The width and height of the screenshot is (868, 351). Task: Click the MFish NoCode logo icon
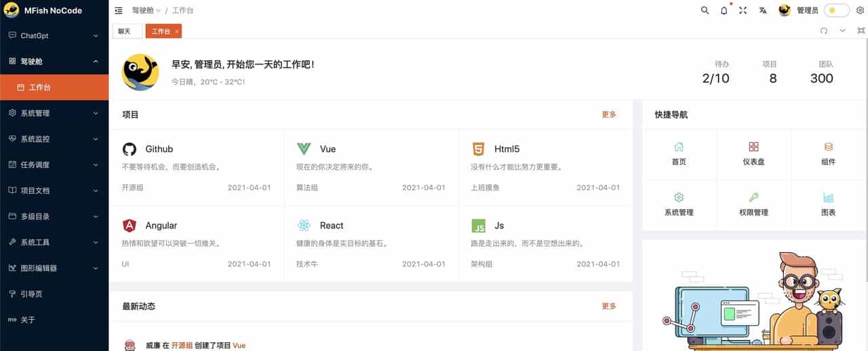point(12,10)
